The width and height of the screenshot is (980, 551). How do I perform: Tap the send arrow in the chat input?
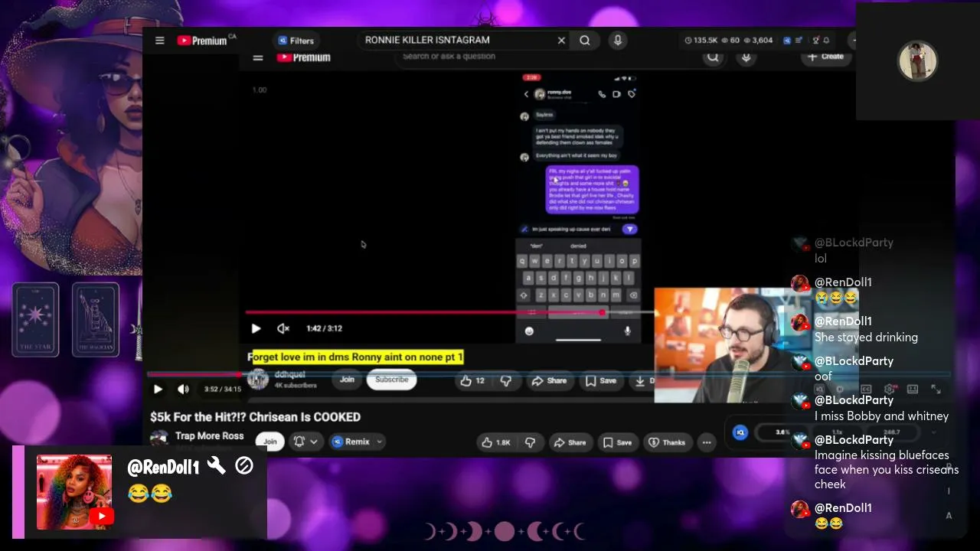(629, 229)
